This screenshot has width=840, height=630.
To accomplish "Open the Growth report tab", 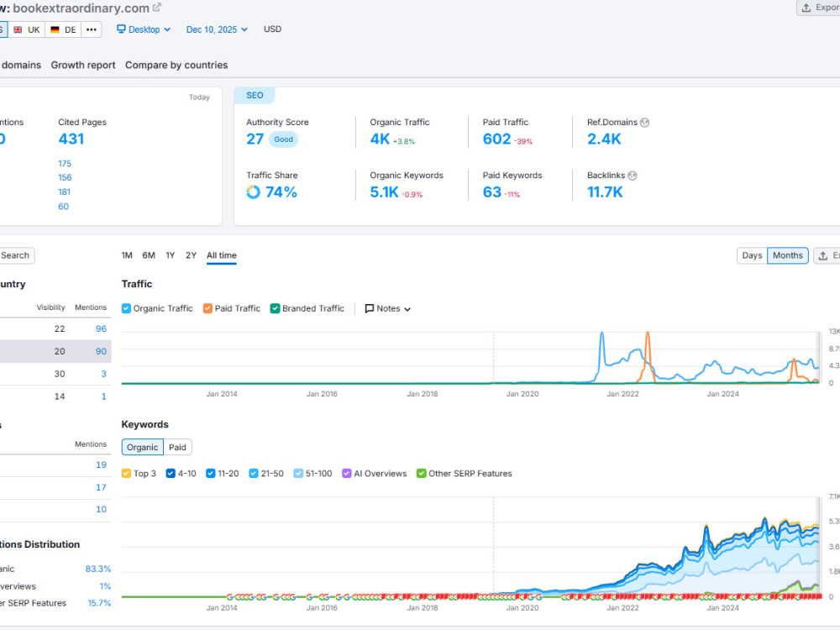I will click(83, 65).
